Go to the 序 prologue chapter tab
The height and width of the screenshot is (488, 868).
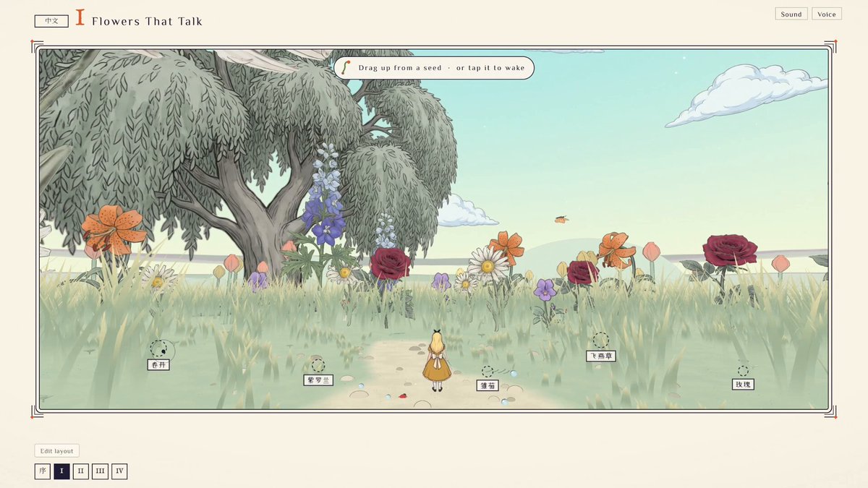(43, 471)
